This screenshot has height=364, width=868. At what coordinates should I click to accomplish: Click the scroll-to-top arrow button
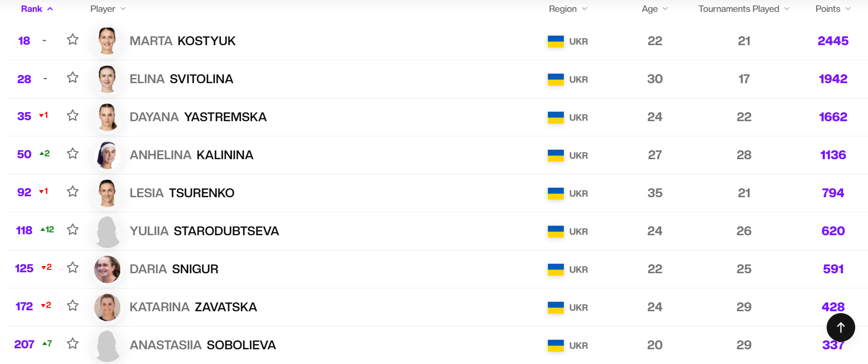pos(840,327)
